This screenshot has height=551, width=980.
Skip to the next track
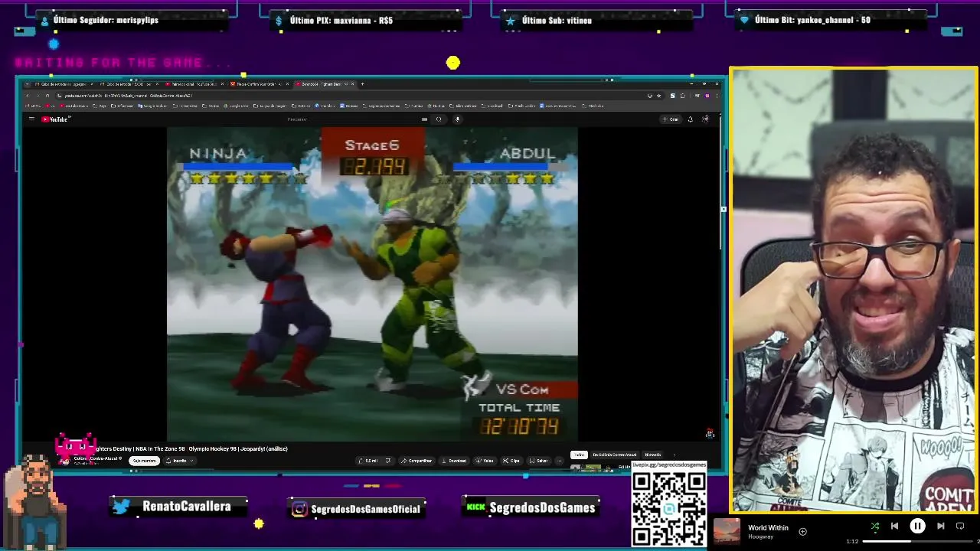941,527
